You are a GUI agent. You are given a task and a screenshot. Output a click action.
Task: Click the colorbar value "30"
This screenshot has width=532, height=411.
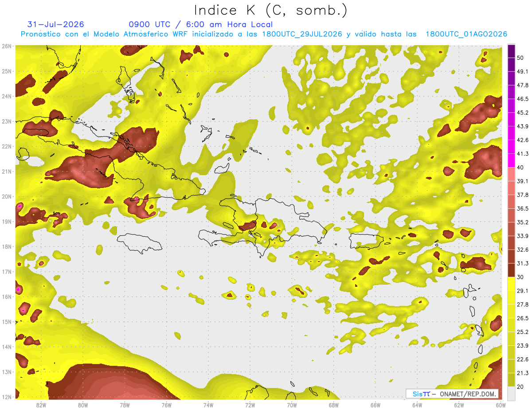(520, 277)
